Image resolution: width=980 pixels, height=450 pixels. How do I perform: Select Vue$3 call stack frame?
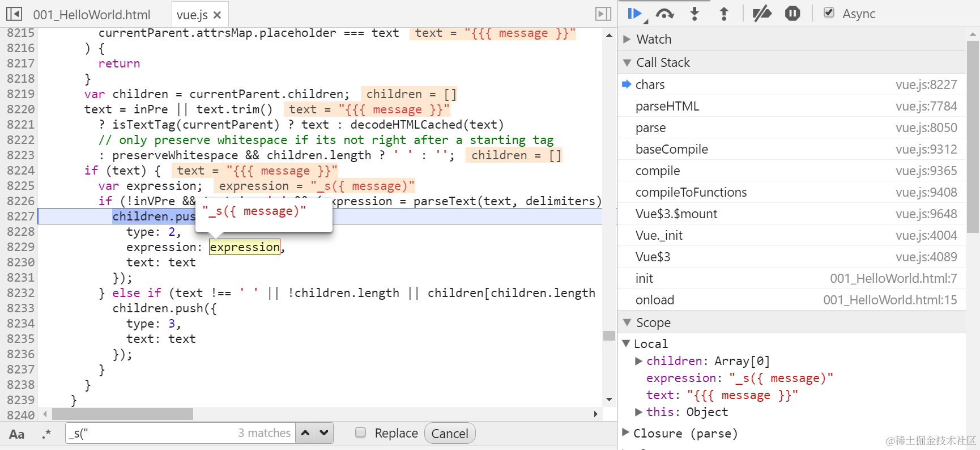[x=791, y=257]
